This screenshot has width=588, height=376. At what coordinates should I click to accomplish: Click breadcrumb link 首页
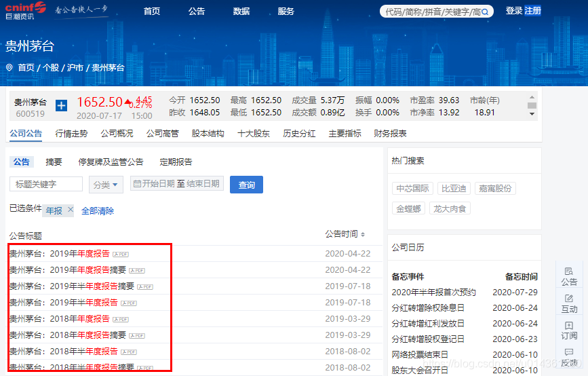[26, 68]
